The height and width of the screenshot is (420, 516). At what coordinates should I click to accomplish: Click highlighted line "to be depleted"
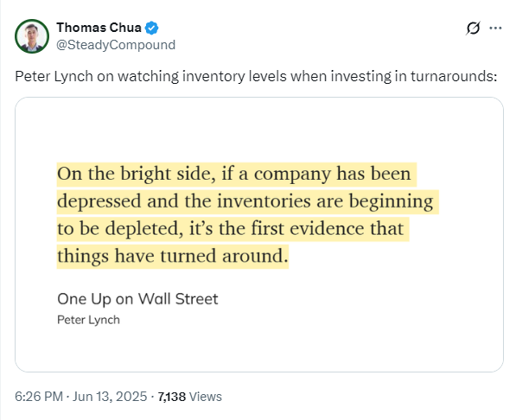(x=233, y=229)
